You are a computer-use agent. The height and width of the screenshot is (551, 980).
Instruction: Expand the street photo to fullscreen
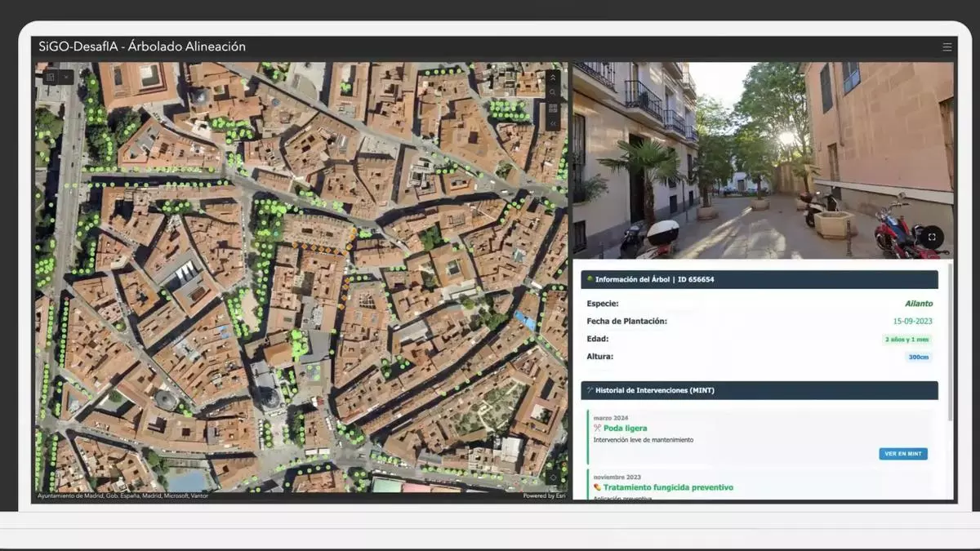(x=932, y=237)
